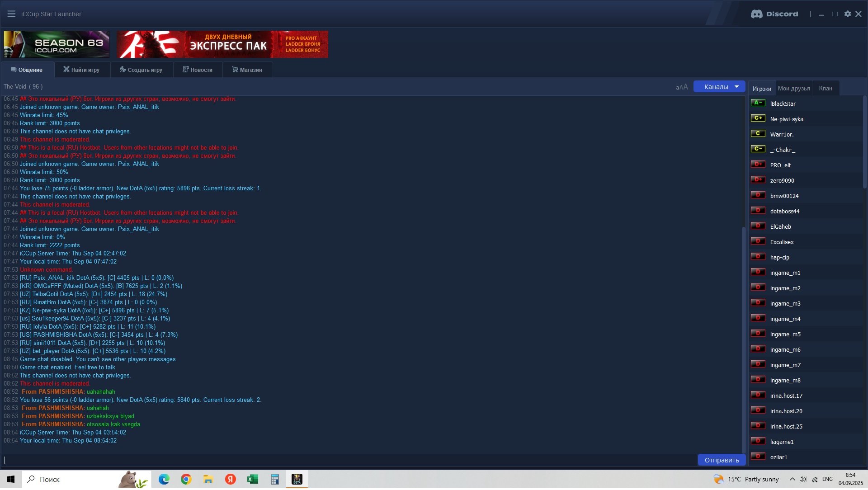868x490 pixels.
Task: Click the Season 63 iCCup banner
Action: tap(57, 44)
